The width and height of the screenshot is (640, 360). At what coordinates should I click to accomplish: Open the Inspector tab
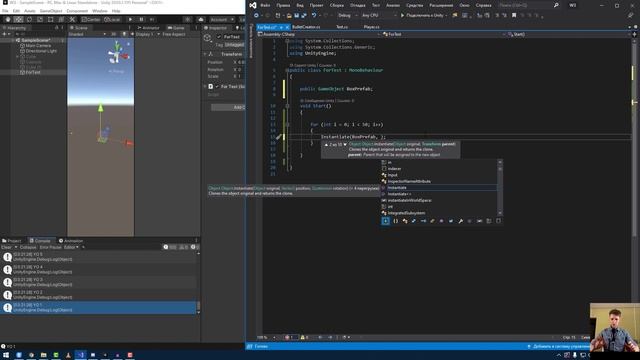pos(215,28)
